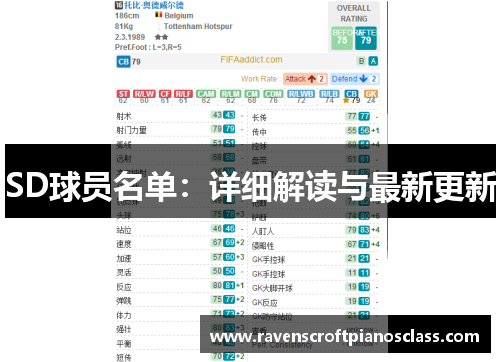Click the 传中 stat label
Screen dimensions: 500x362
click(259, 132)
